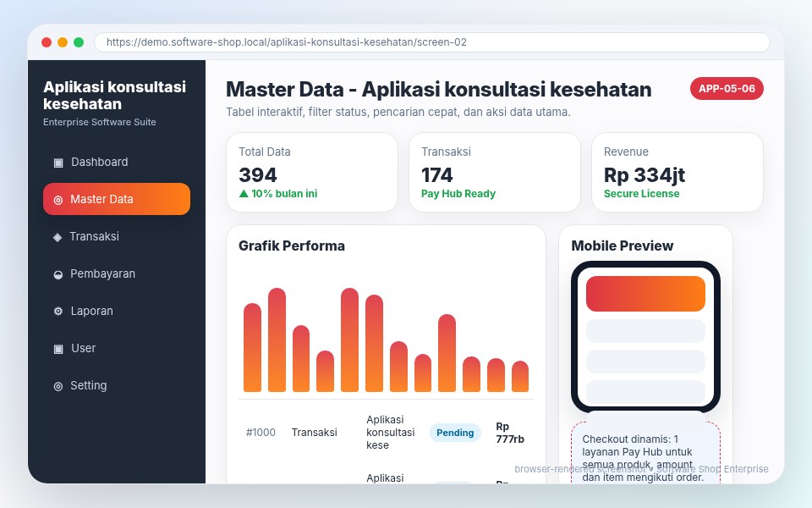Click the Laporan gear icon
The width and height of the screenshot is (812, 508).
click(x=58, y=311)
